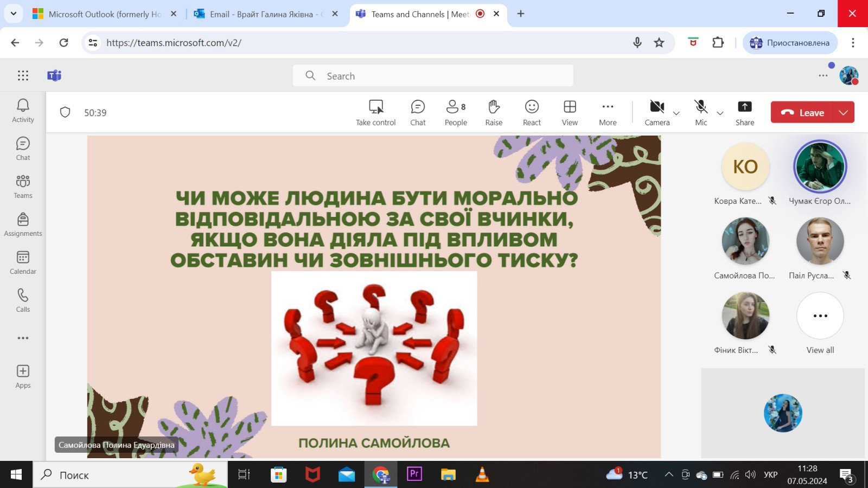Open Apps store in sidebar
The image size is (868, 488).
pyautogui.click(x=23, y=376)
